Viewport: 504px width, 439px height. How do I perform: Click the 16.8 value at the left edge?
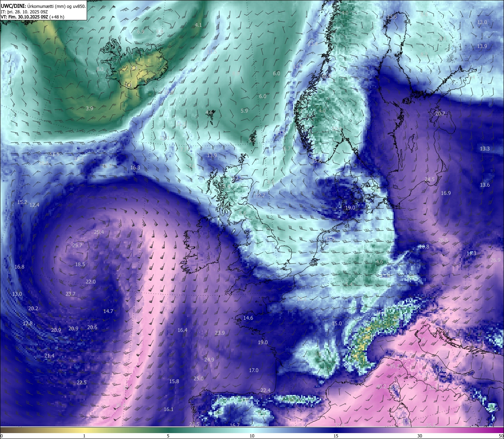coord(19,267)
